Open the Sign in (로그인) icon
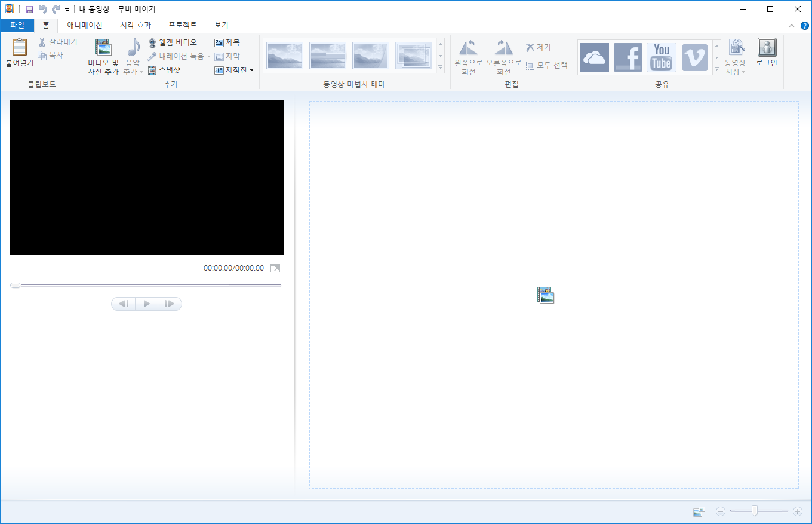This screenshot has width=812, height=524. [x=767, y=47]
